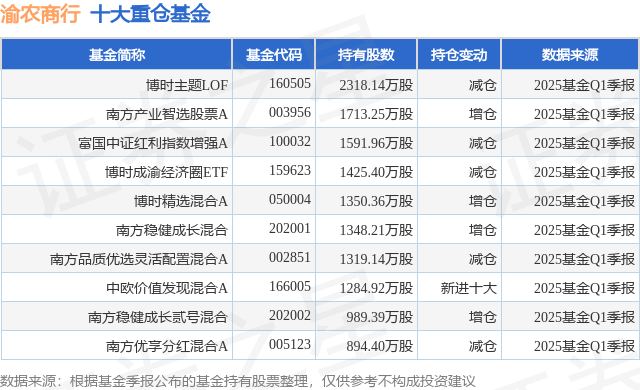This screenshot has width=640, height=390.
Task: Open 南方产业智选股票A fund entry
Action: coord(167,114)
